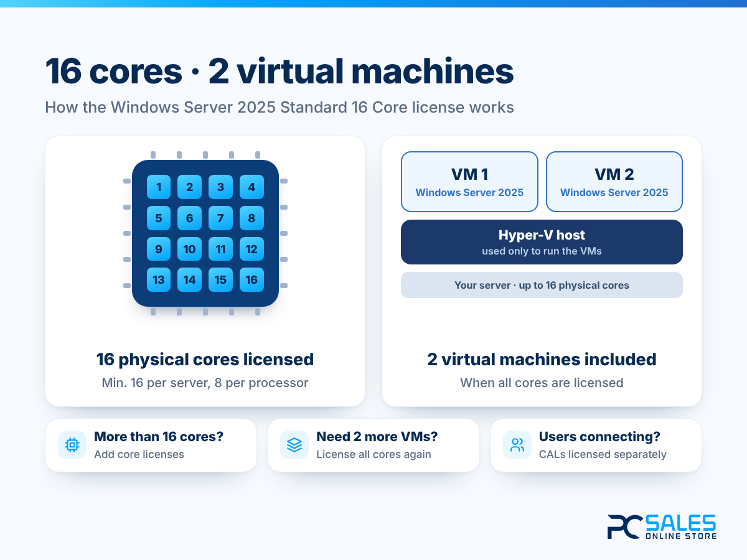
Task: Click the '16 cores · 2 virtual machines' headline
Action: pos(280,72)
